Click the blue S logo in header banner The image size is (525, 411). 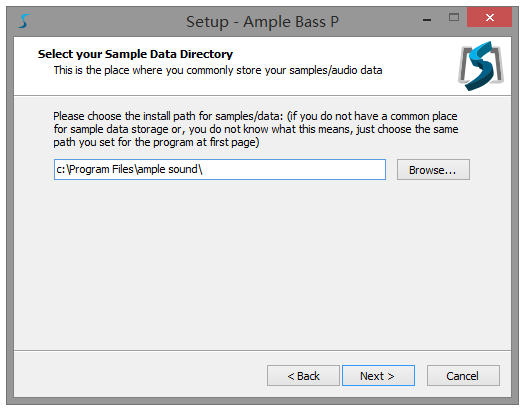click(481, 66)
